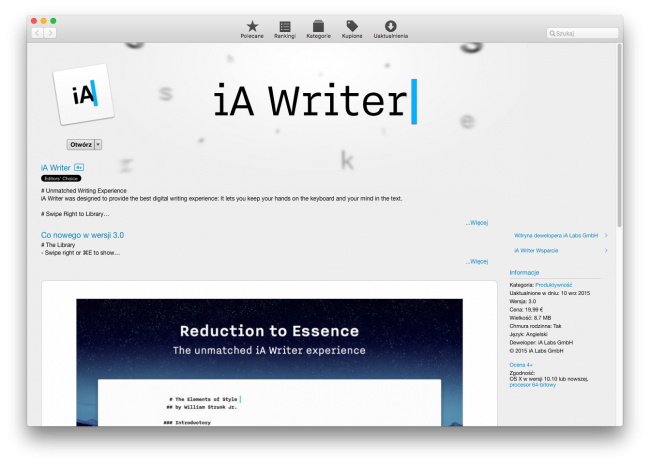Click the Szukaj search field
This screenshot has height=465, width=650.
(582, 33)
